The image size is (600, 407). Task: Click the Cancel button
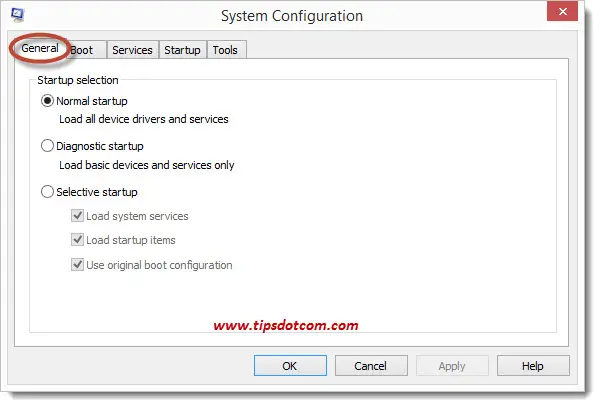coord(371,366)
